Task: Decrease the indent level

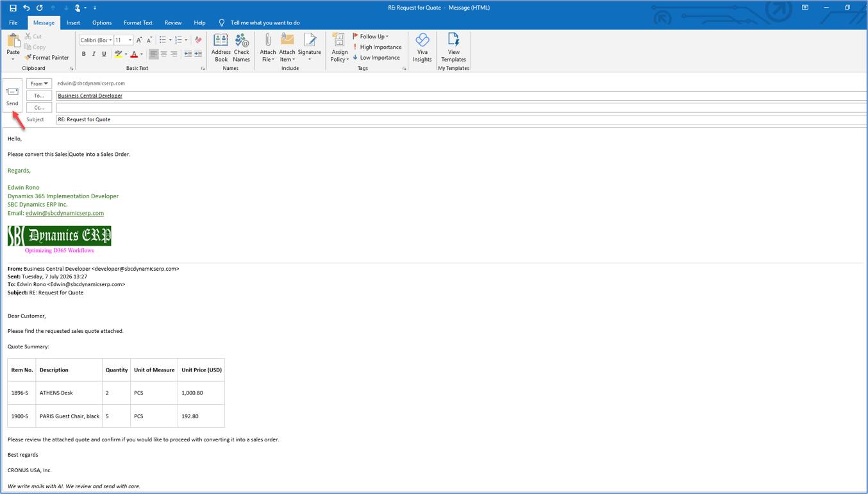Action: click(188, 54)
